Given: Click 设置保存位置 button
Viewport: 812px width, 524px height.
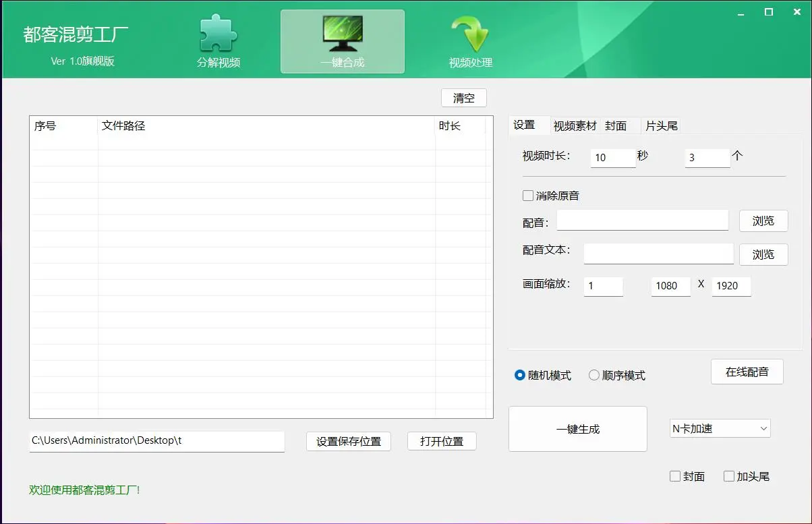Looking at the screenshot, I should [349, 441].
